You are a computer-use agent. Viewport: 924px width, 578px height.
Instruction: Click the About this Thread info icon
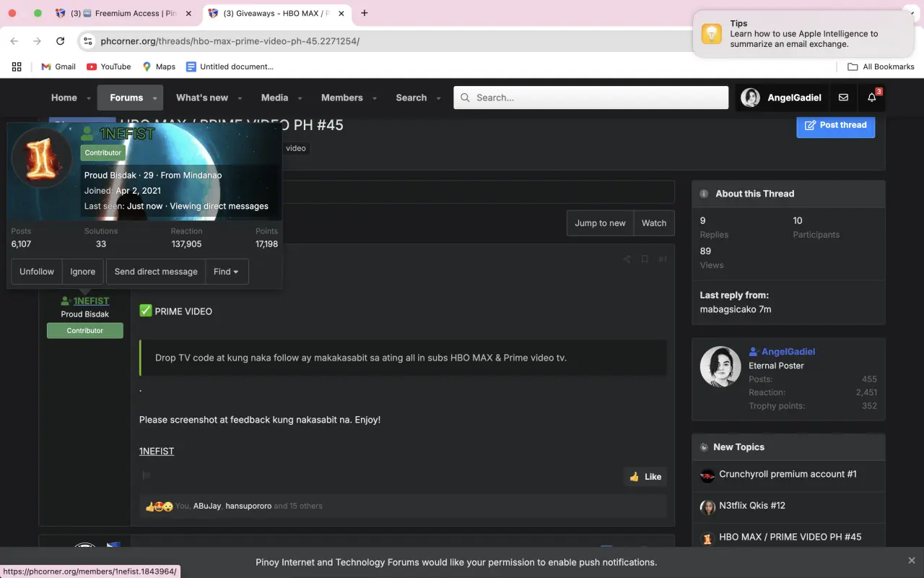click(x=704, y=194)
